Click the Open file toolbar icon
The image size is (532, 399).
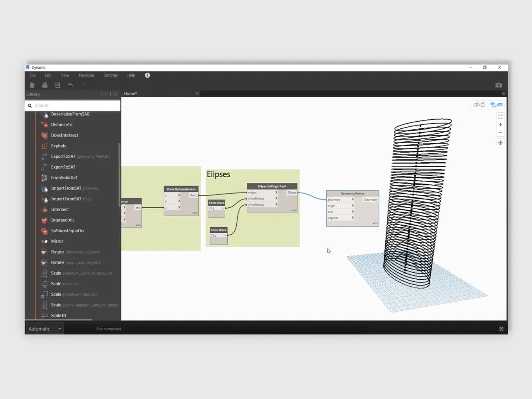45,85
